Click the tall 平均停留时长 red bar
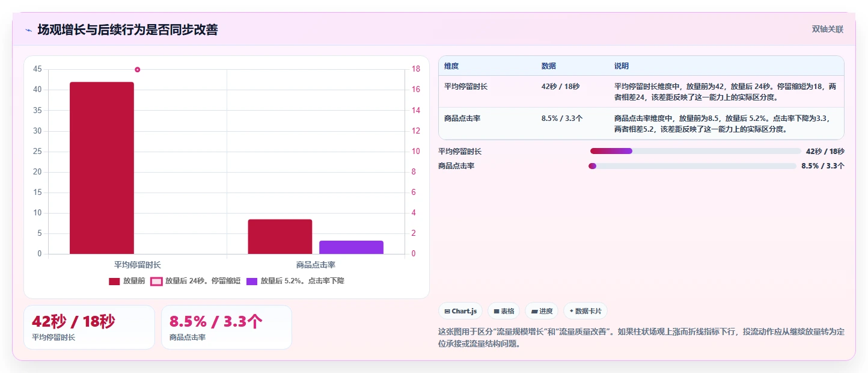This screenshot has height=373, width=868. pyautogui.click(x=102, y=168)
